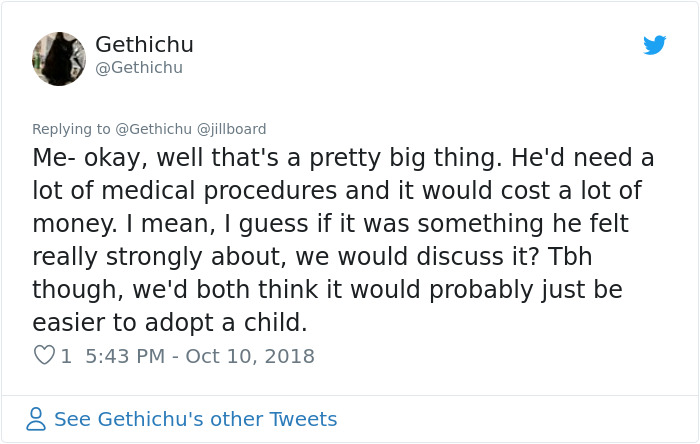The width and height of the screenshot is (700, 444).
Task: Click the line starting "though, we'd both think"
Action: (x=327, y=290)
